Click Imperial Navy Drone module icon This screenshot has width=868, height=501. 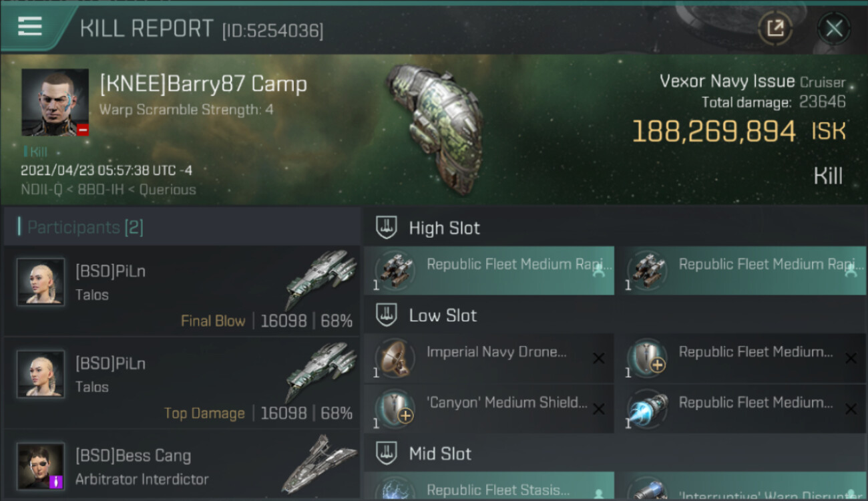coord(393,359)
